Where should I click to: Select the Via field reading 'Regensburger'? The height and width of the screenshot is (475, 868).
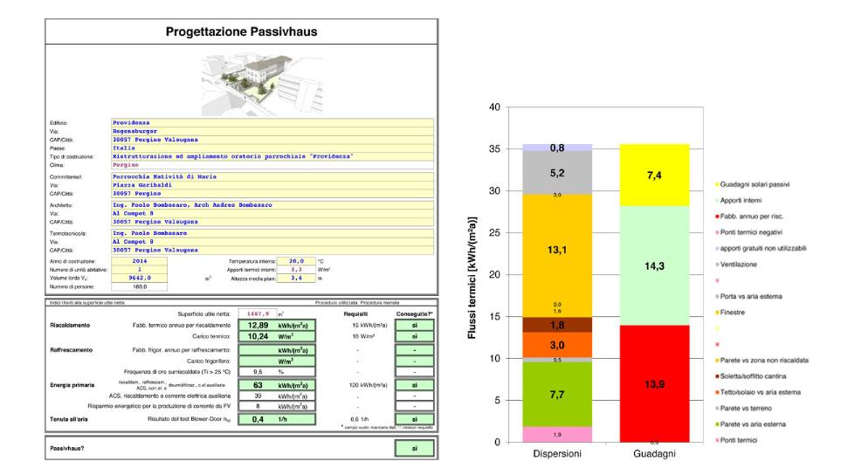pyautogui.click(x=272, y=131)
